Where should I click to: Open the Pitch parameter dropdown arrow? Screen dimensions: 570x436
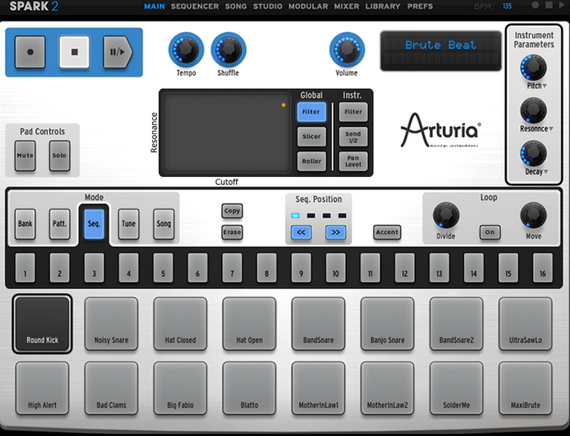[545, 86]
